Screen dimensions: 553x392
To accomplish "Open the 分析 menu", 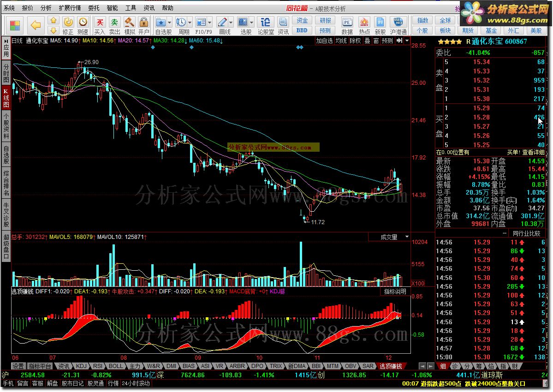I will 46,8.
